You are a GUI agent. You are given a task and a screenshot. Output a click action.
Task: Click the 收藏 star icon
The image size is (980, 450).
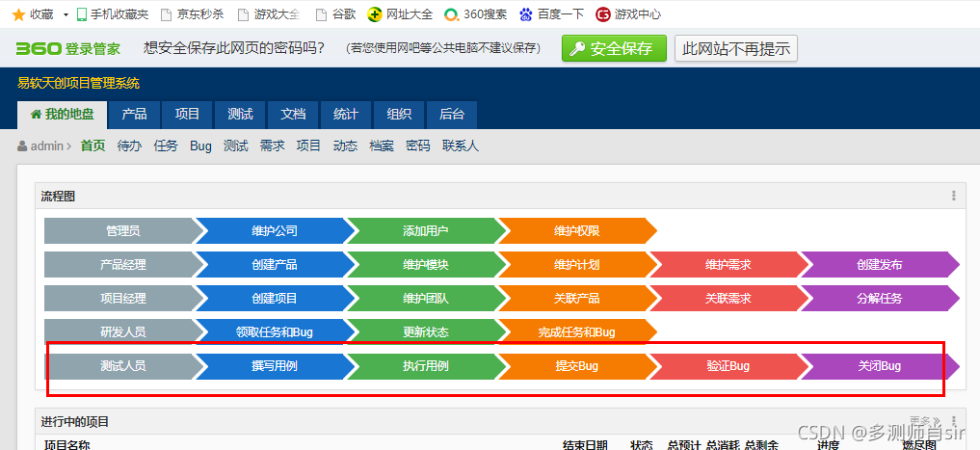pyautogui.click(x=18, y=13)
